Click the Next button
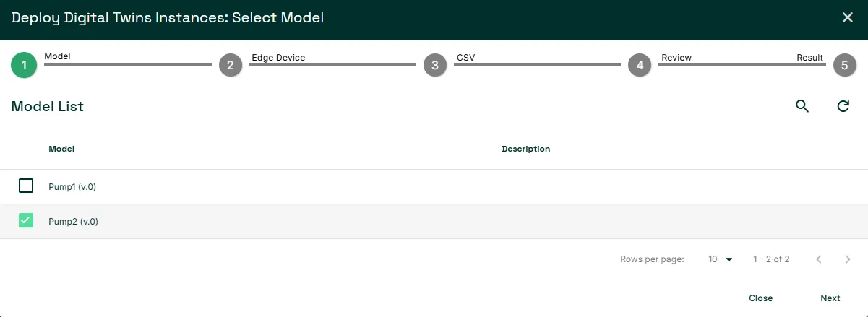Screen dimensions: 868x317 click(830, 298)
